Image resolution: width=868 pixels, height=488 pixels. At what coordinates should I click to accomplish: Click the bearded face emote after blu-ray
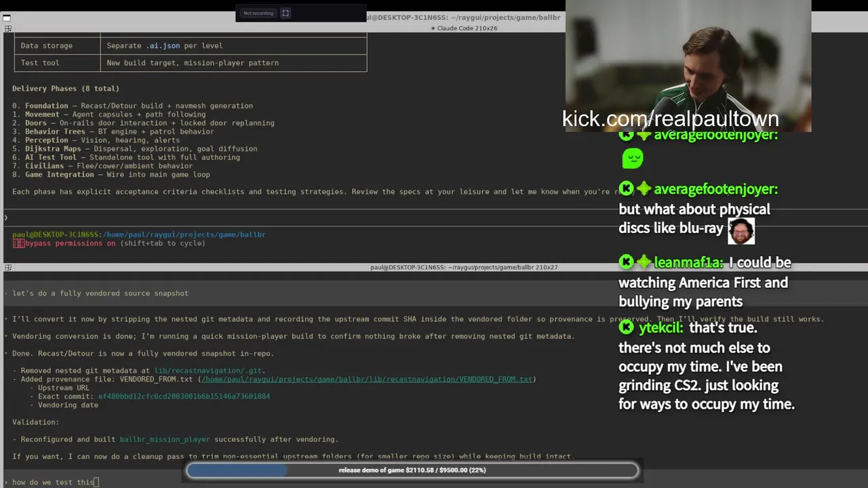click(741, 230)
